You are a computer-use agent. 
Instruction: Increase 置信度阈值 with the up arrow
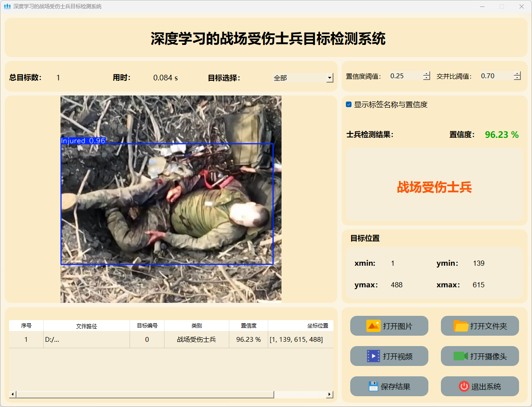[x=427, y=74]
